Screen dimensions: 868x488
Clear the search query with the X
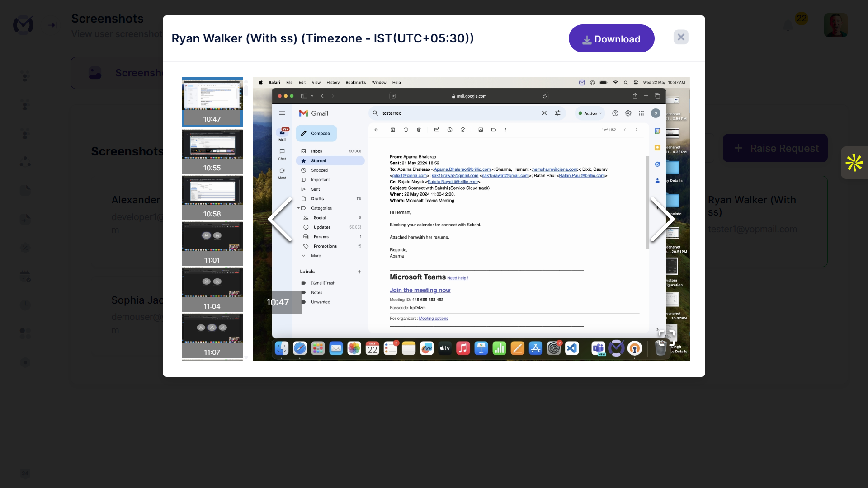click(x=544, y=113)
